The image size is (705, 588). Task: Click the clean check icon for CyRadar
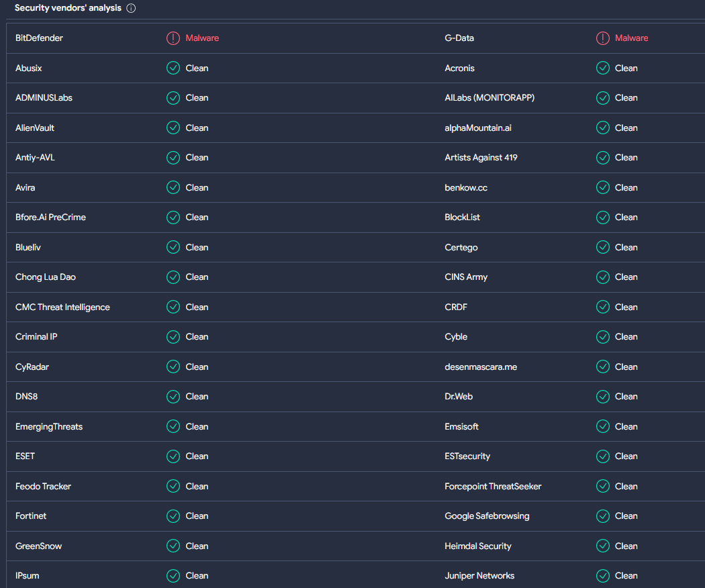pyautogui.click(x=173, y=366)
